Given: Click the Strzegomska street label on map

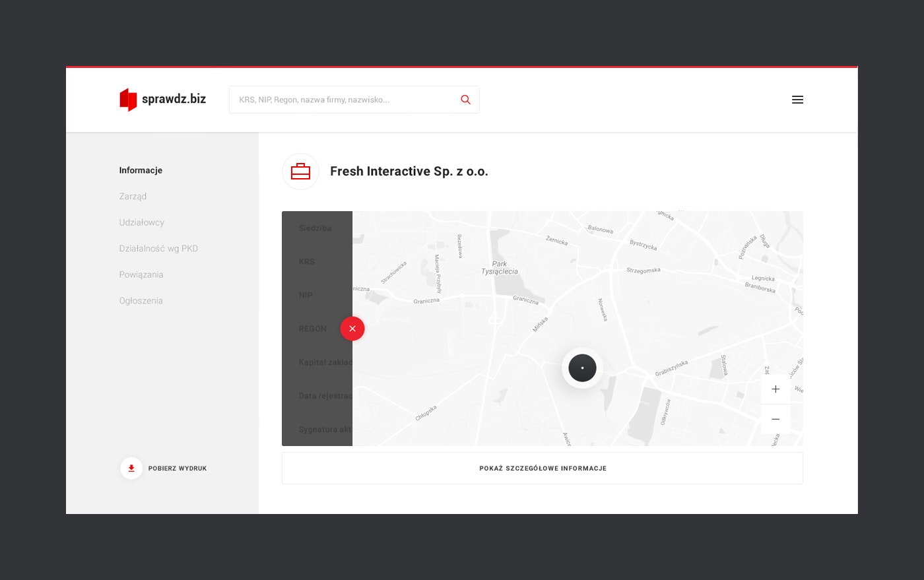Looking at the screenshot, I should [x=643, y=270].
